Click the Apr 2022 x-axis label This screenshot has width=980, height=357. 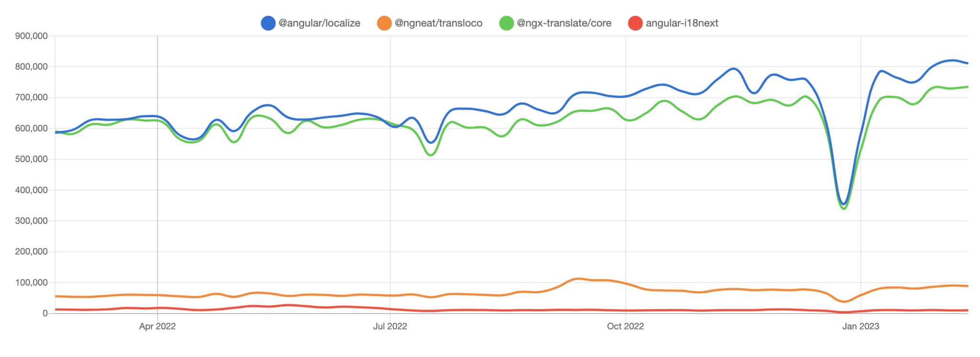click(x=157, y=326)
